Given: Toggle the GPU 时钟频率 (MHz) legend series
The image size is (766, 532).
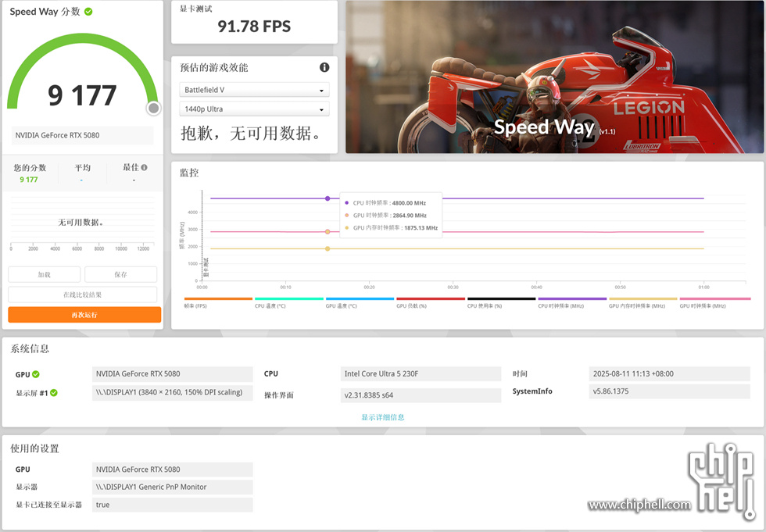Looking at the screenshot, I should 714,303.
